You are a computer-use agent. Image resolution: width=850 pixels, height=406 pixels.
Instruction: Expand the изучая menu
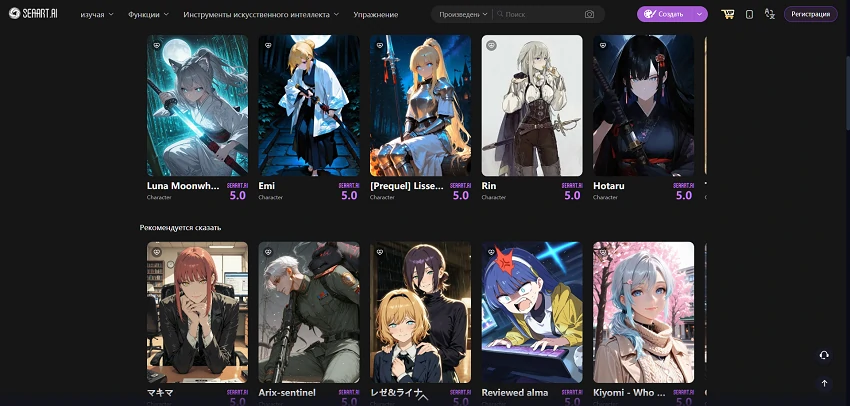pos(97,15)
